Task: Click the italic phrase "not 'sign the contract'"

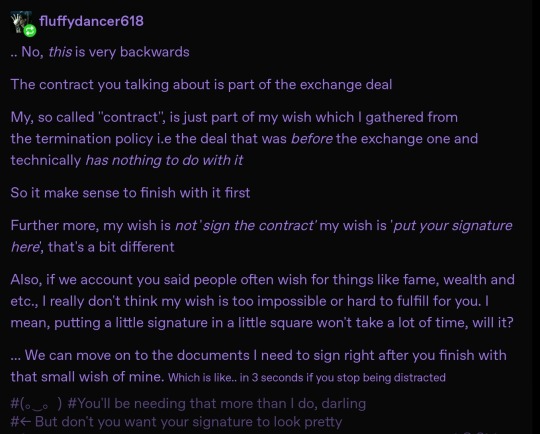Action: tap(245, 226)
